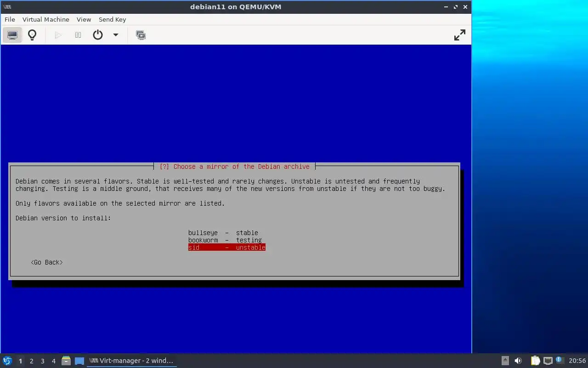
Task: Click the 20:56 clock
Action: pos(577,361)
